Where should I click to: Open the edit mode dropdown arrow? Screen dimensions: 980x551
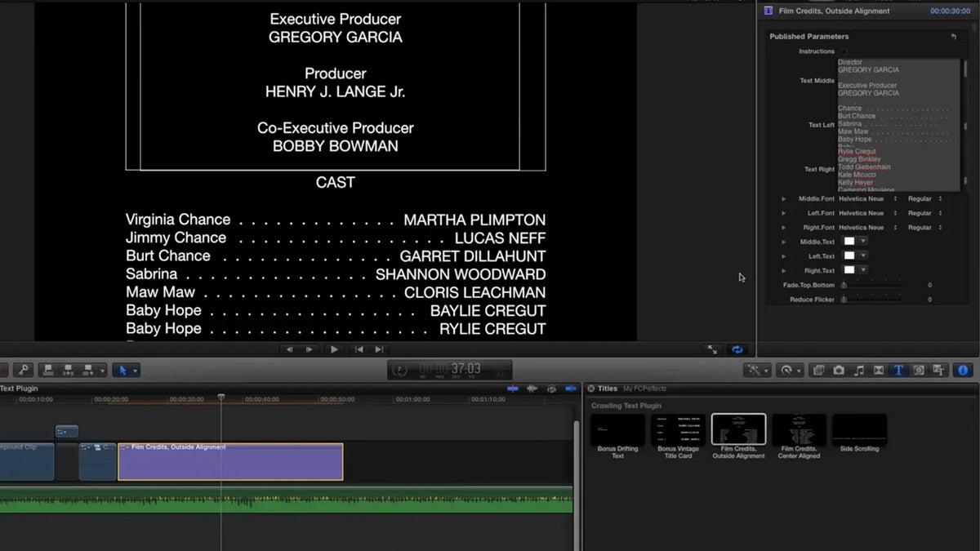(101, 371)
